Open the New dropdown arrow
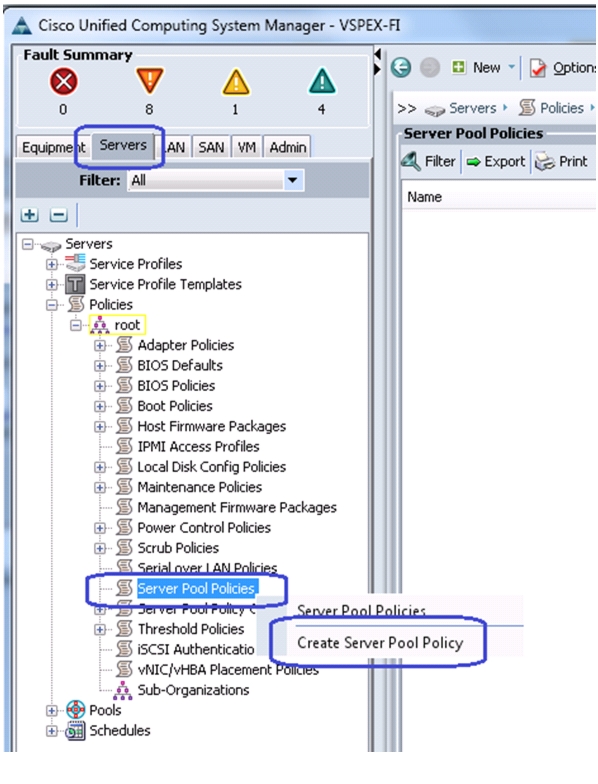598x784 pixels. 512,66
